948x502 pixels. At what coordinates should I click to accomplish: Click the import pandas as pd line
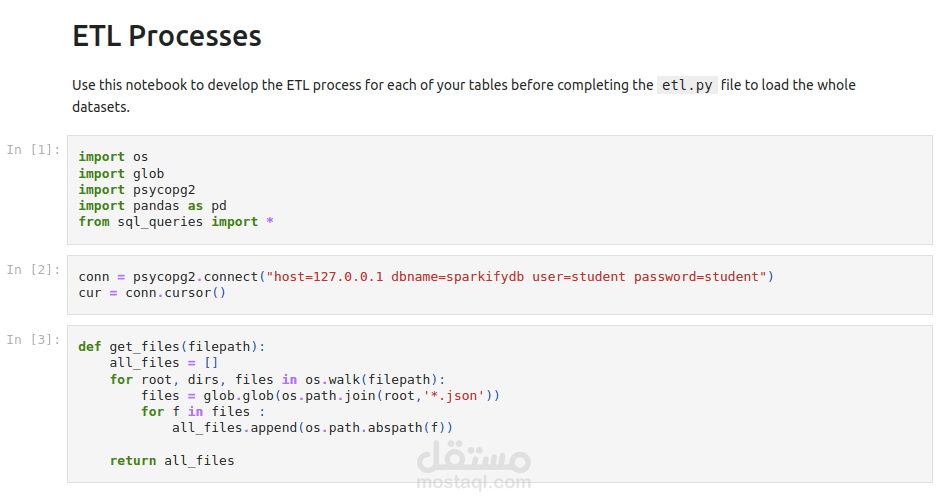[152, 206]
